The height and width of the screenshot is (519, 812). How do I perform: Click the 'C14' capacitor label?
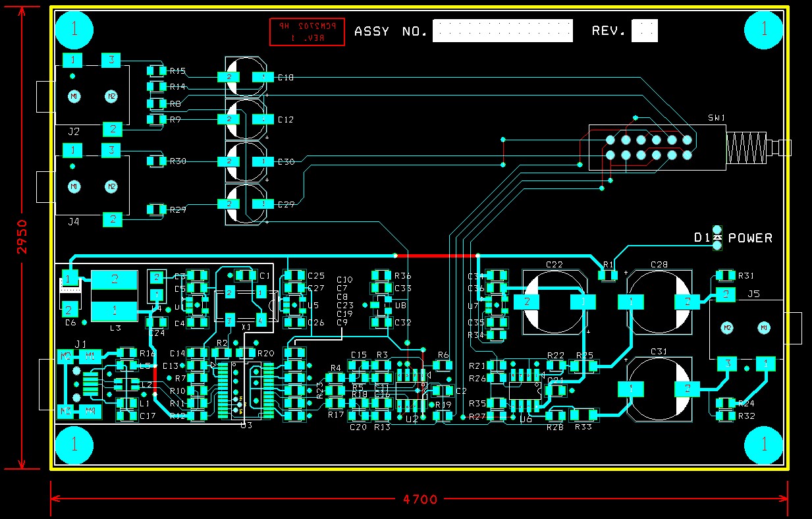click(x=178, y=354)
